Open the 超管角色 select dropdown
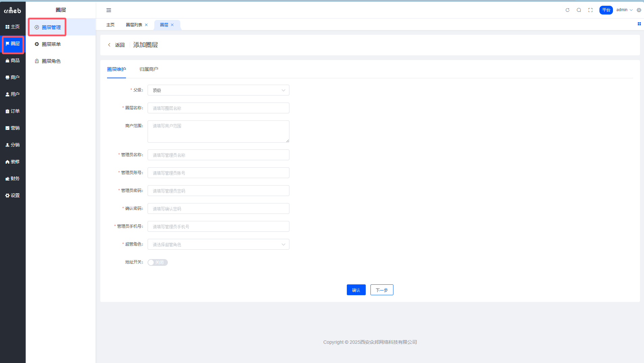The image size is (644, 363). coord(218,245)
